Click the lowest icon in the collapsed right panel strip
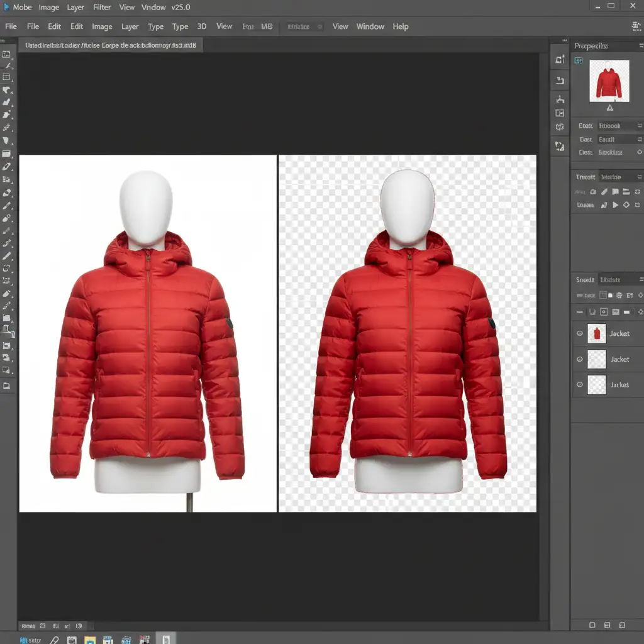Viewport: 644px width, 644px height. point(560,146)
